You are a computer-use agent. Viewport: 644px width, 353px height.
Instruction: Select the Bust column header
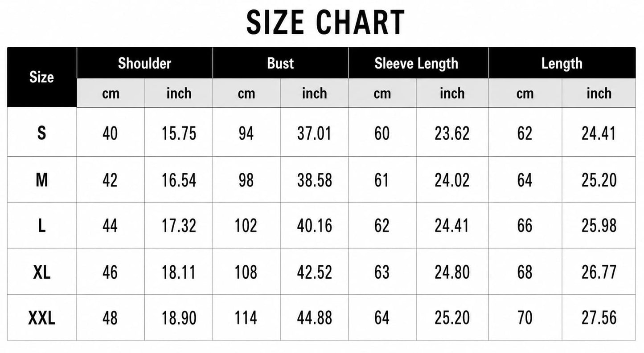[x=280, y=63]
